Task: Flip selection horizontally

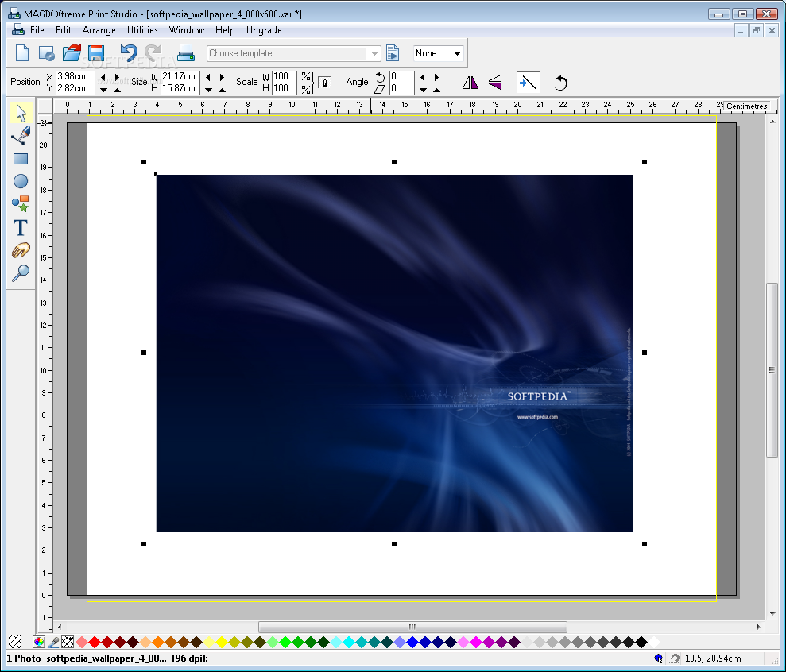Action: (470, 82)
